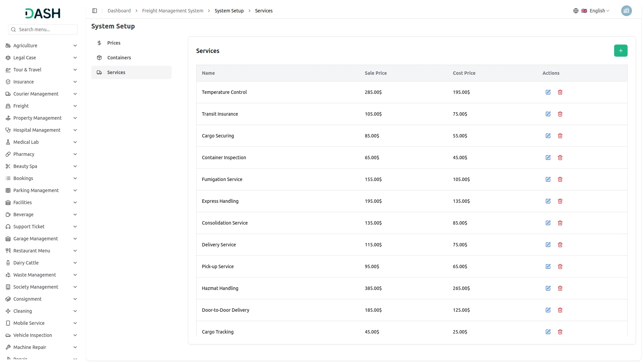Edit the Temperature Control service
The height and width of the screenshot is (362, 644).
(x=548, y=92)
